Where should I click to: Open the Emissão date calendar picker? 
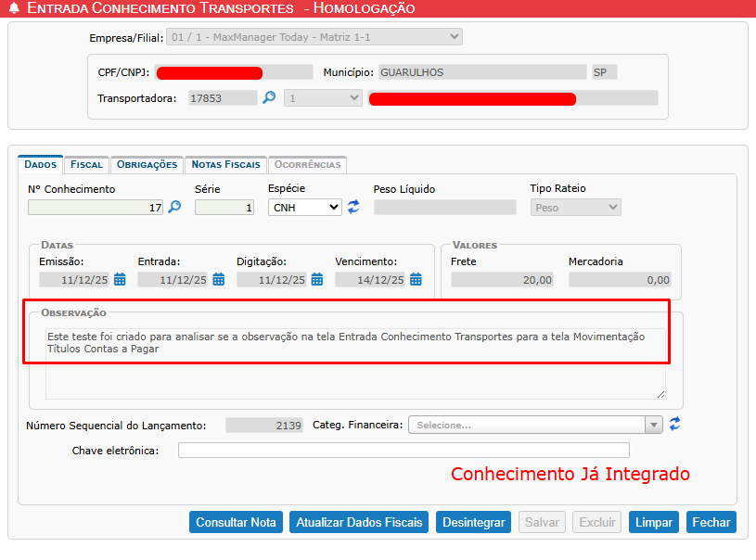click(121, 279)
